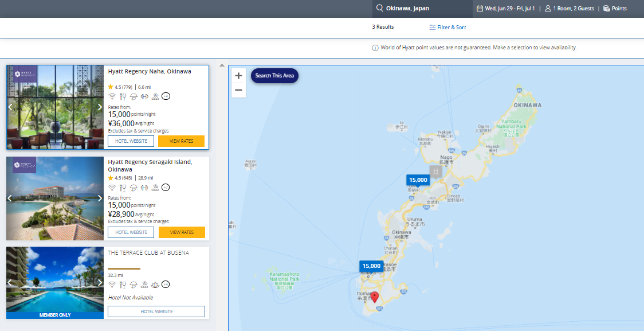Image resolution: width=644 pixels, height=331 pixels.
Task: Click the dining amenity icon under Hyatt Regency Naha
Action: pyautogui.click(x=123, y=96)
